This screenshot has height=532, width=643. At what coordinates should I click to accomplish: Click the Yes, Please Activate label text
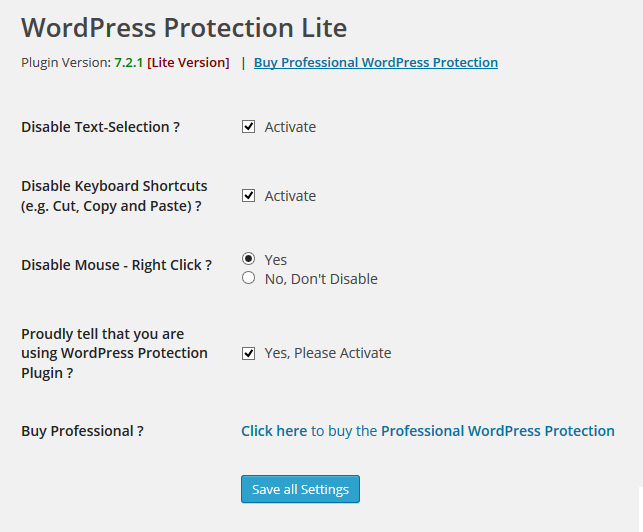(x=328, y=353)
